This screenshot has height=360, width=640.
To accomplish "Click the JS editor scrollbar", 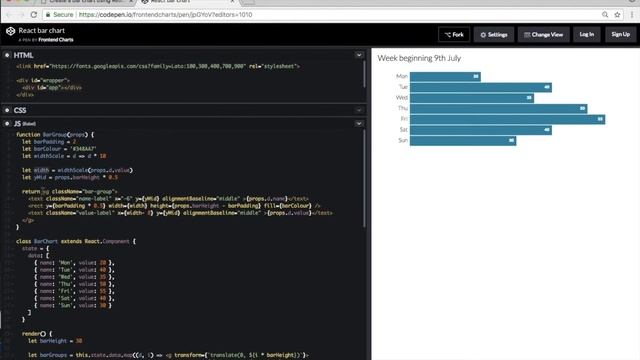I will pyautogui.click(x=364, y=179).
